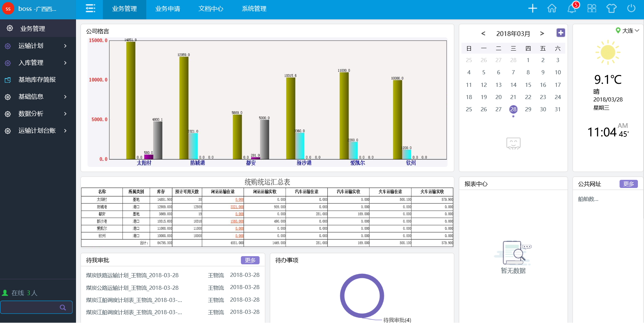The width and height of the screenshot is (644, 323).
Task: Switch to 系统管理 top tab
Action: pyautogui.click(x=254, y=9)
